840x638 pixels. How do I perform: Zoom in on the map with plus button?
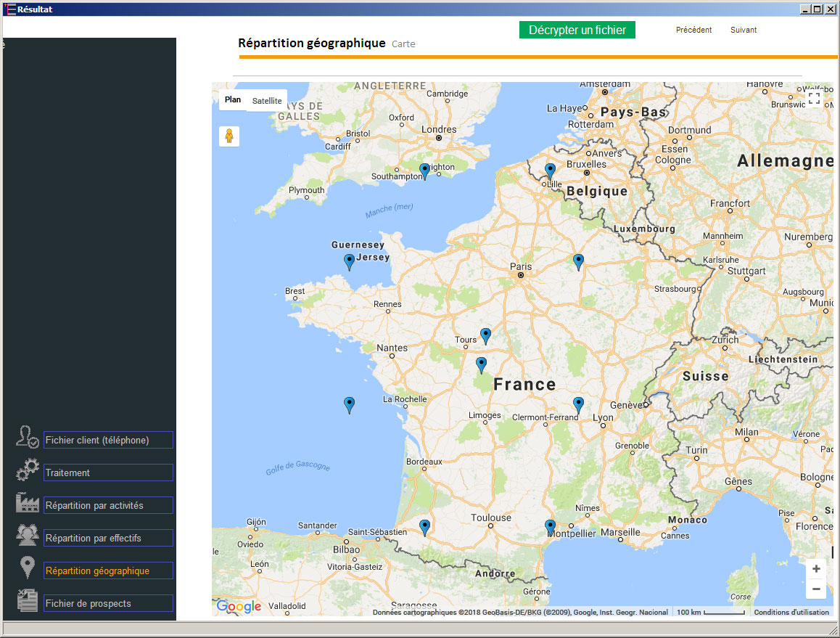816,569
